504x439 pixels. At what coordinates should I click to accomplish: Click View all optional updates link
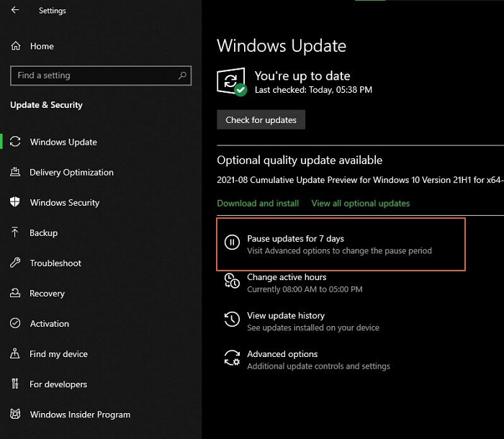(361, 203)
